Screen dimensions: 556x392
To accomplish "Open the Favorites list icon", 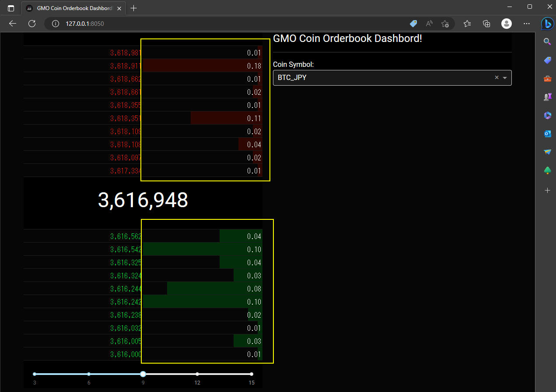I will (x=467, y=24).
